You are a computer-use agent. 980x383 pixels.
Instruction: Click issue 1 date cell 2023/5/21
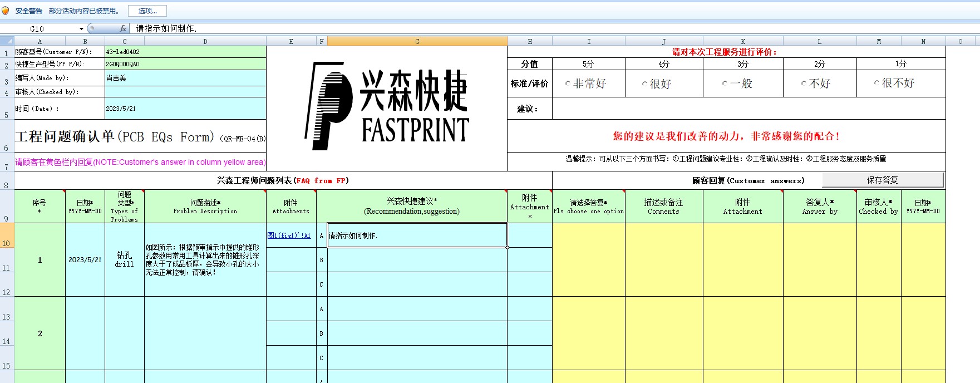(85, 259)
